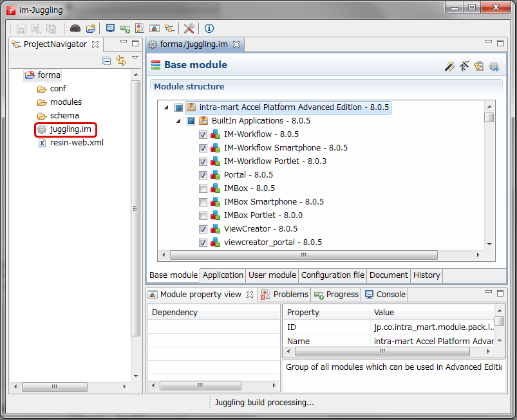This screenshot has height=420, width=517.
Task: Select the schema folder
Action: pyautogui.click(x=58, y=116)
